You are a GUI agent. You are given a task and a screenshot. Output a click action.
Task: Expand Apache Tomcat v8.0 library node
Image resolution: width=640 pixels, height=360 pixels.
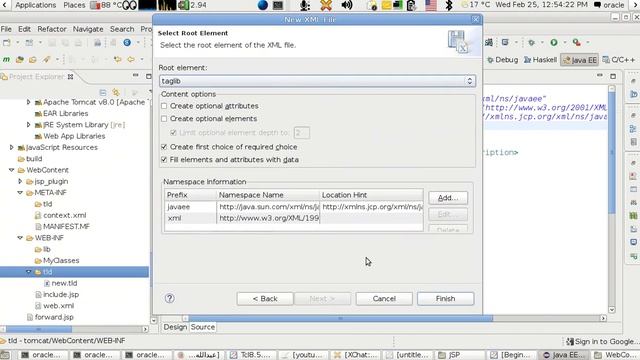28,102
